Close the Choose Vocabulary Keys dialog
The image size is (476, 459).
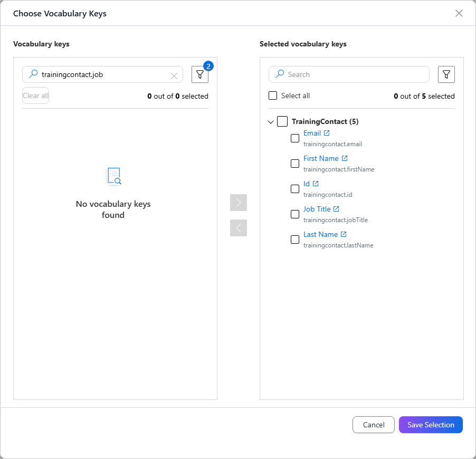click(x=459, y=13)
